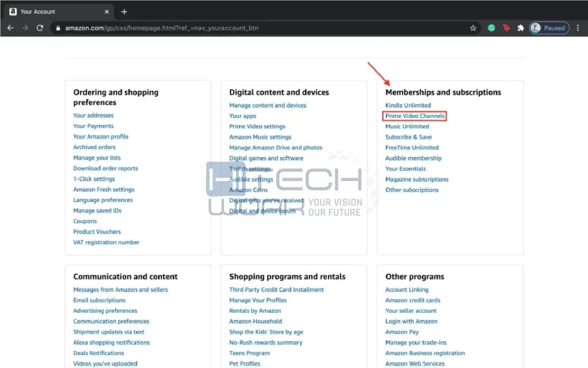Open Communication preferences
Screen dimensions: 588x368
tap(111, 321)
